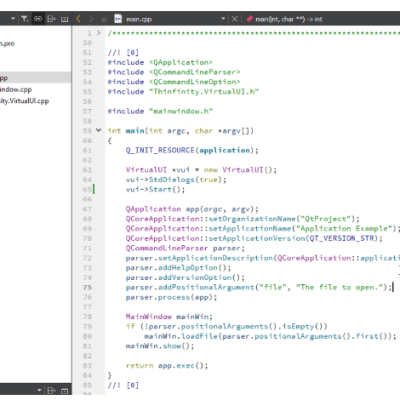Click line number 65 in gutter
Viewport: 400px width, 400px height.
[x=87, y=189]
